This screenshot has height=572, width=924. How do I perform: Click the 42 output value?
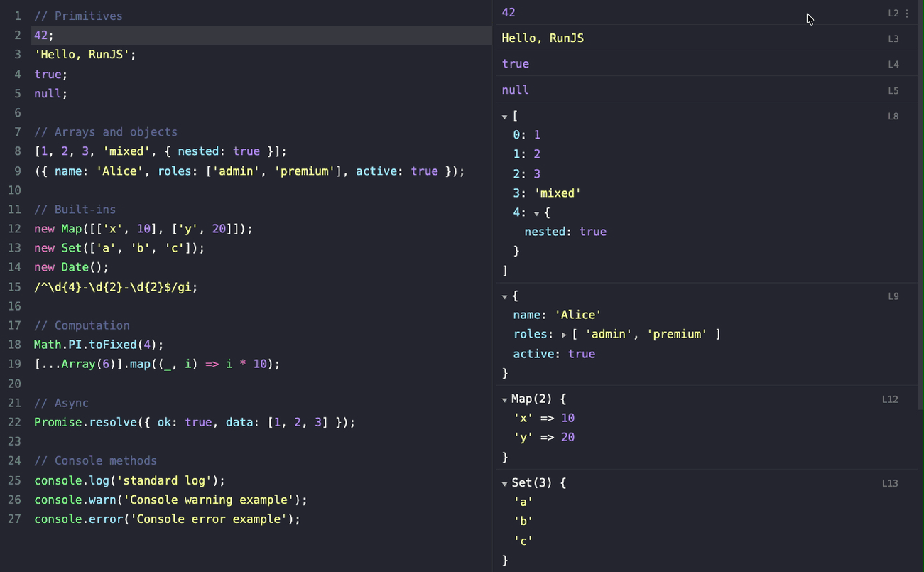coord(509,13)
